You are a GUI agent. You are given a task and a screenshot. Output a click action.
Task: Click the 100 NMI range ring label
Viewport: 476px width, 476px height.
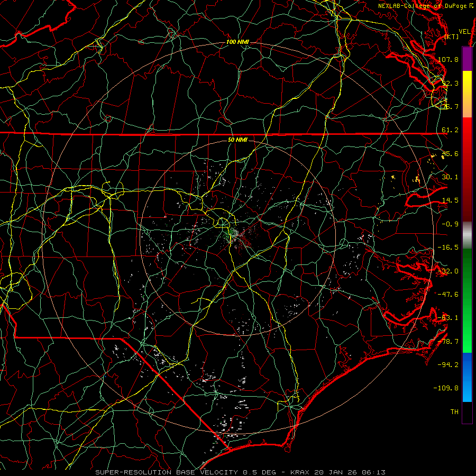coord(237,42)
